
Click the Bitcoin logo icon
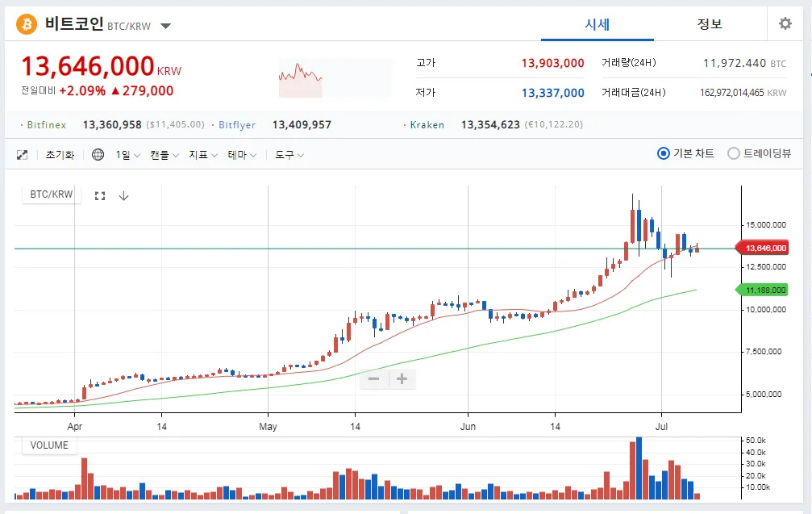(x=27, y=24)
